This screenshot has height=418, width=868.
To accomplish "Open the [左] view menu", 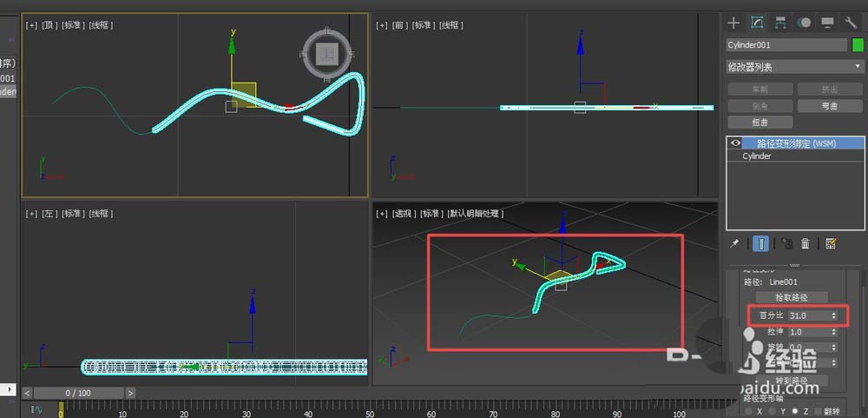I will tap(49, 214).
